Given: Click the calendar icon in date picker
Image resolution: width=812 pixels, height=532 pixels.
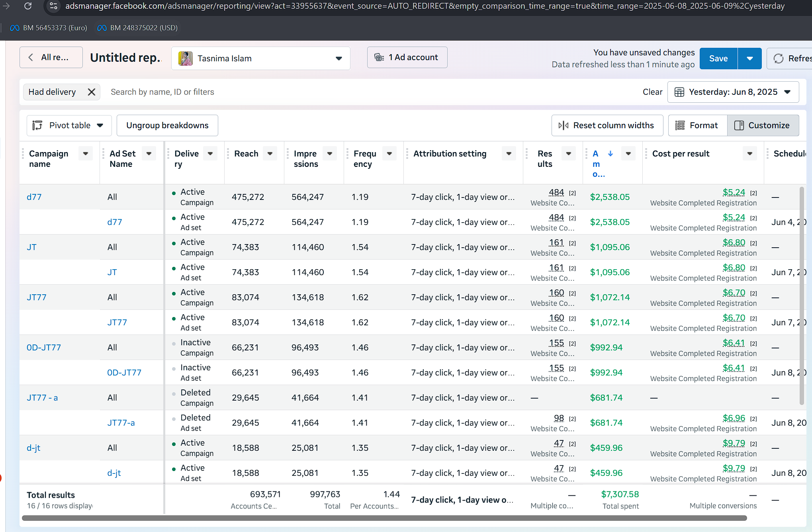Looking at the screenshot, I should 679,92.
